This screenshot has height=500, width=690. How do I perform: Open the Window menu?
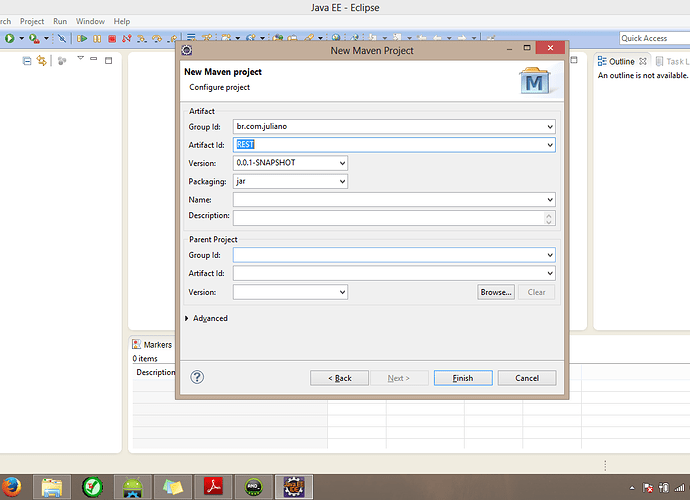tap(90, 21)
